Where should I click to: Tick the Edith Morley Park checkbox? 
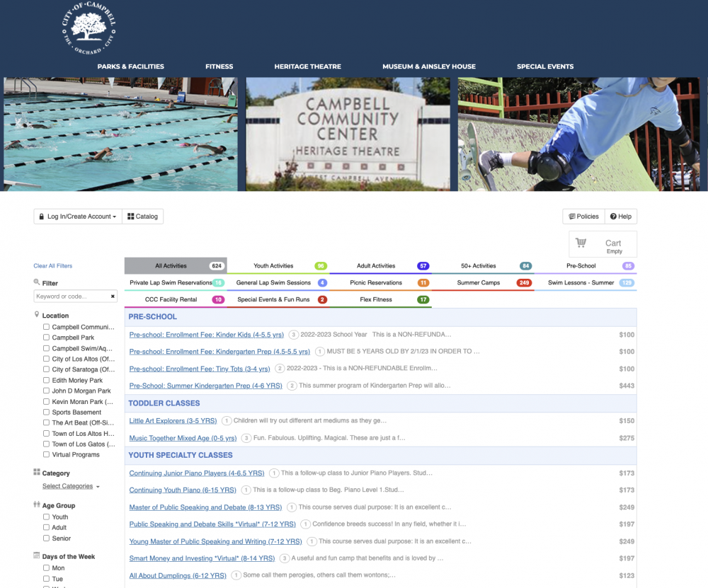tap(46, 380)
